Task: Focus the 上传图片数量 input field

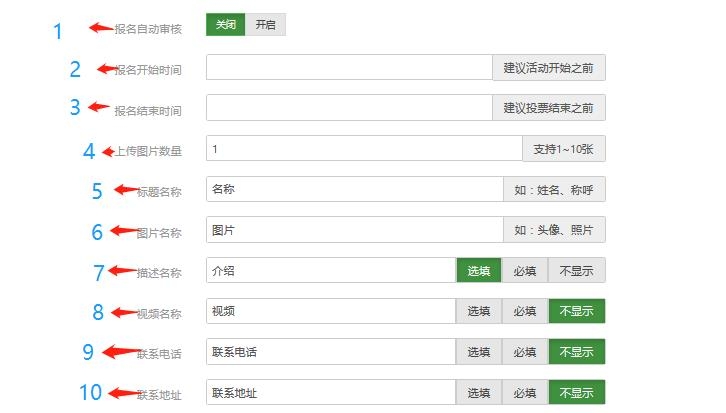Action: 363,148
